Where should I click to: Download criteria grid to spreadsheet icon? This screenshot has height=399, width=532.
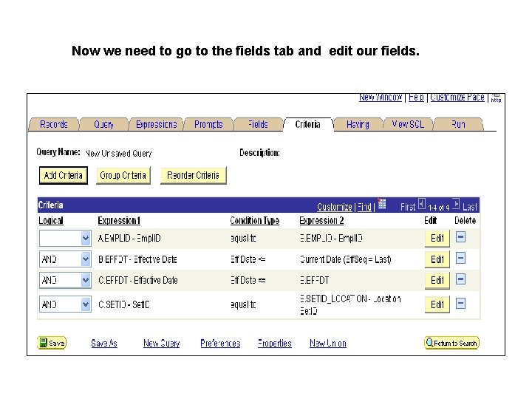[x=382, y=204]
